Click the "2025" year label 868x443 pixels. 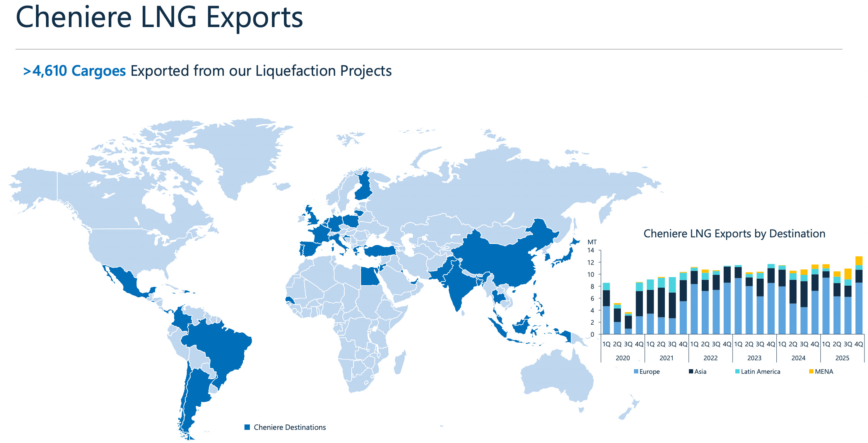[x=842, y=358]
